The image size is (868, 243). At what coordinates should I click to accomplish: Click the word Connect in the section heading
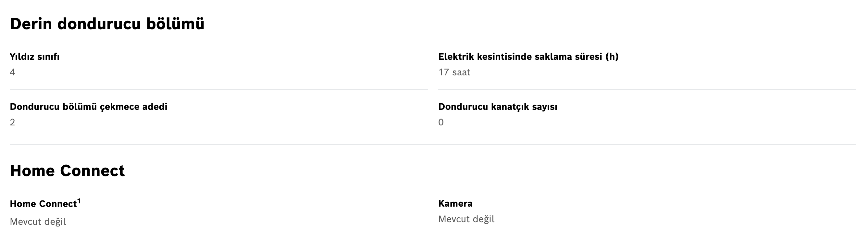point(92,171)
